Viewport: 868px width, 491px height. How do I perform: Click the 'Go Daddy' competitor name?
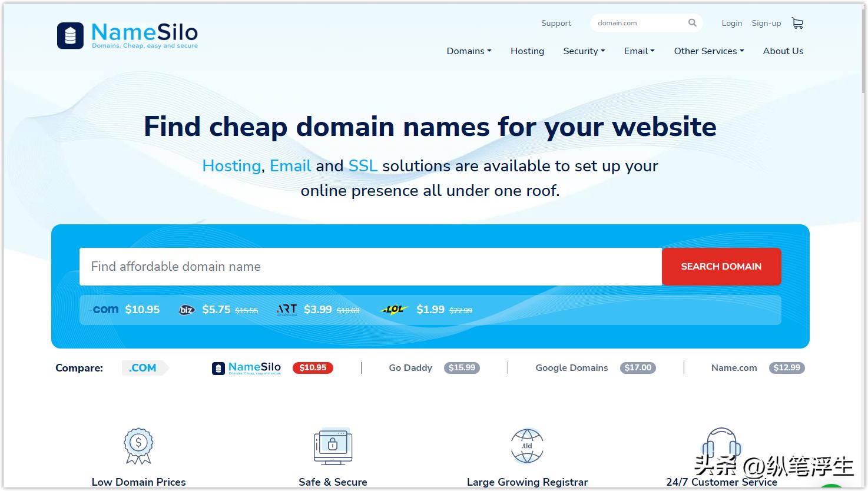point(410,368)
